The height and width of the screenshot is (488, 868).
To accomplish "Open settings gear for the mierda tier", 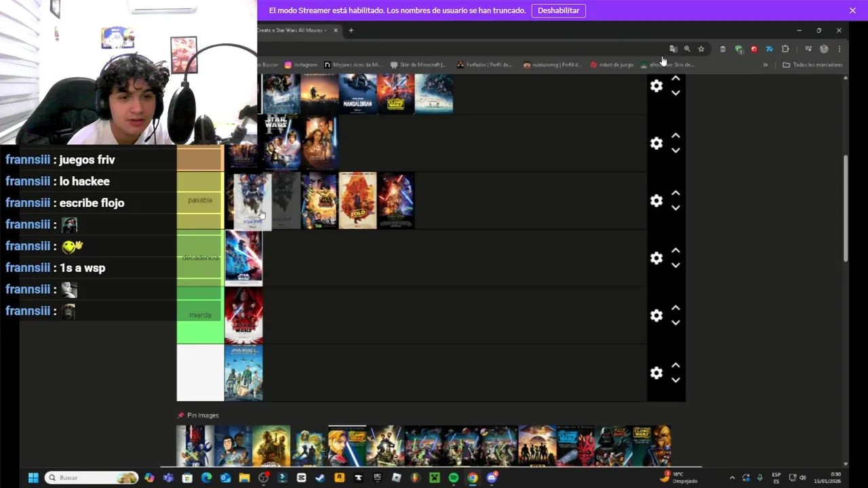I will [x=656, y=316].
